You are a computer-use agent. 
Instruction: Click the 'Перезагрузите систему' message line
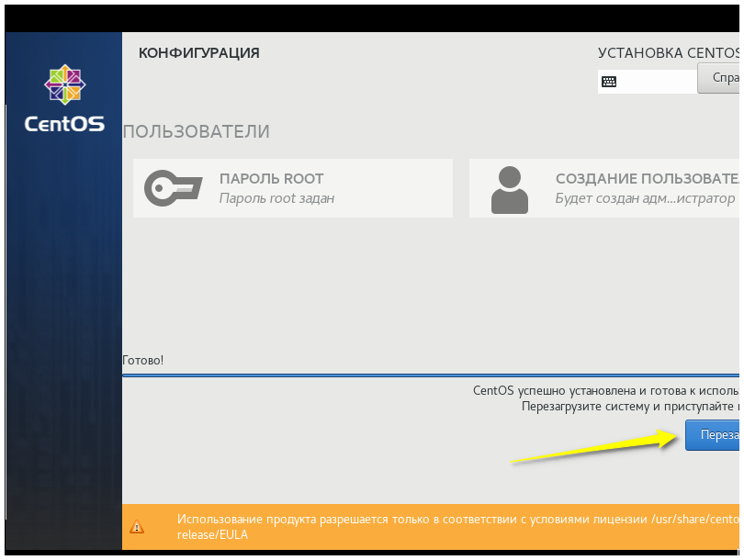click(630, 407)
